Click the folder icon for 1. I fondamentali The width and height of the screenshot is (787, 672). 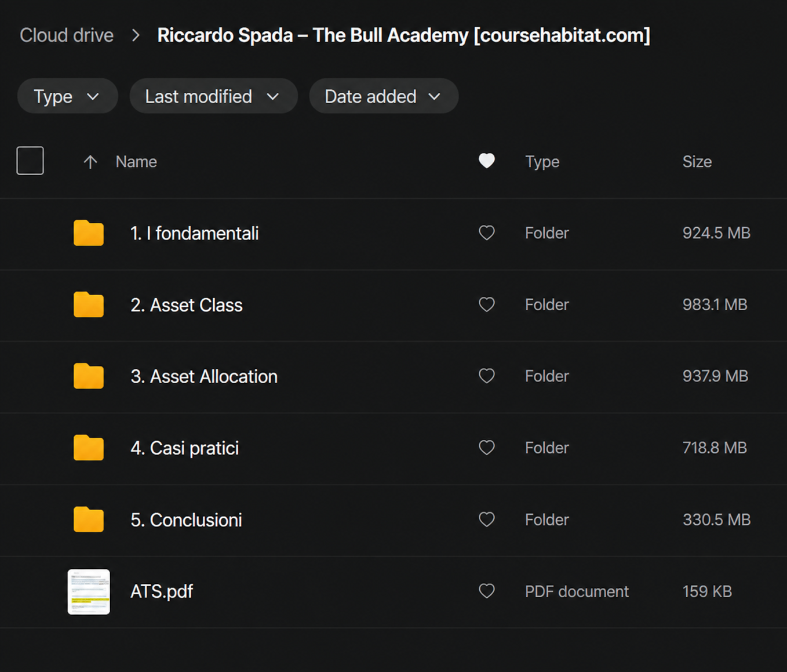pos(89,233)
